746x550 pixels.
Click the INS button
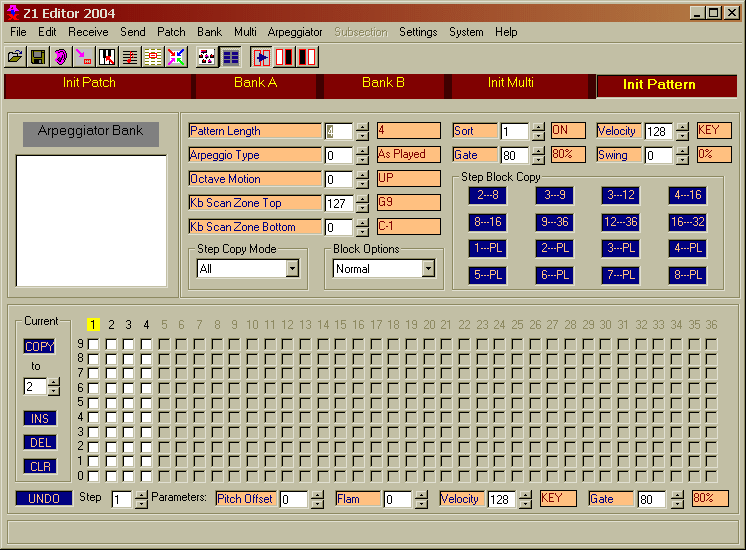(x=40, y=419)
